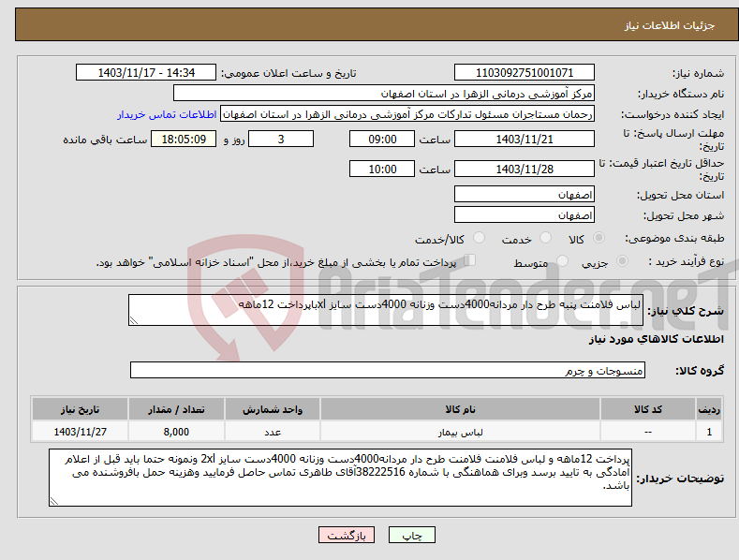Click price validity date 1403/11/28
The width and height of the screenshot is (739, 560).
tap(525, 169)
